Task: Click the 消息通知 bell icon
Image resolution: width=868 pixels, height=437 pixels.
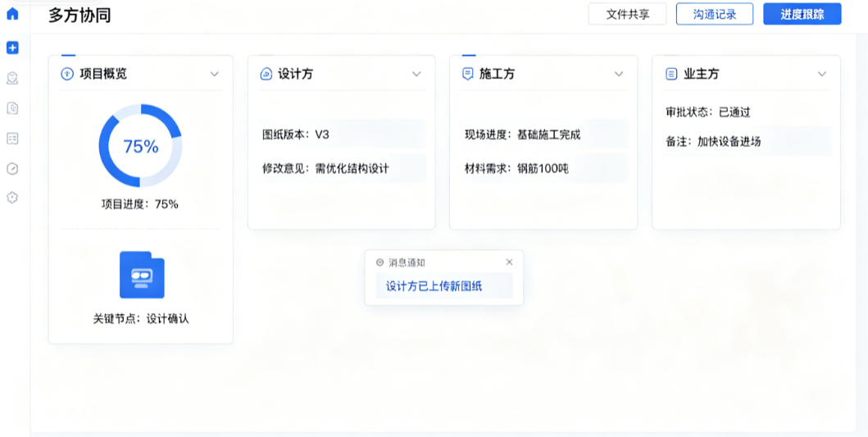Action: pos(379,262)
